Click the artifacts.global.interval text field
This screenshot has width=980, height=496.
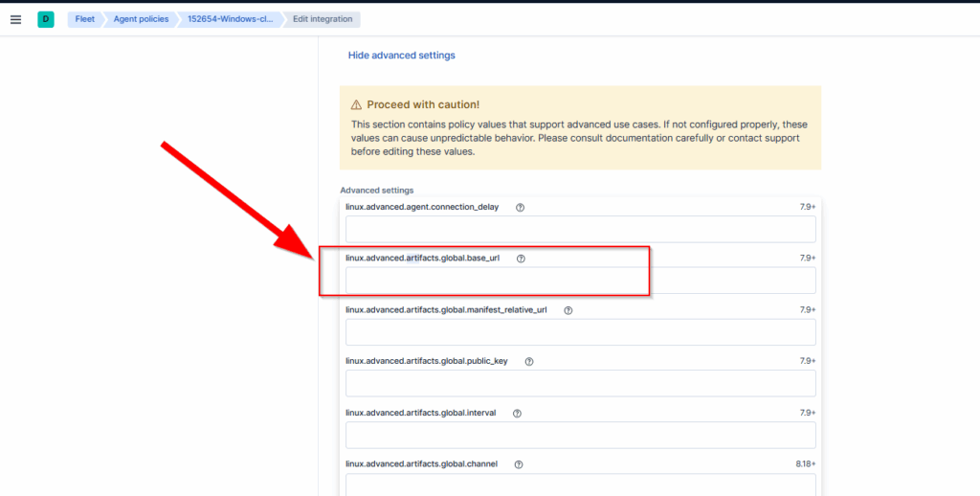tap(580, 436)
